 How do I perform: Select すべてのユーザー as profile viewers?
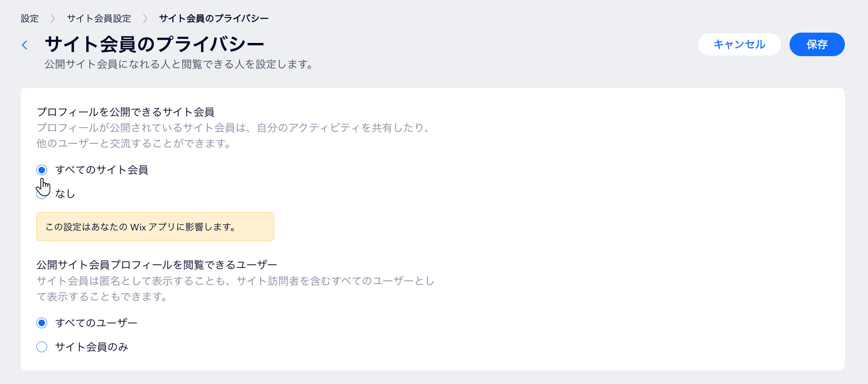click(42, 322)
